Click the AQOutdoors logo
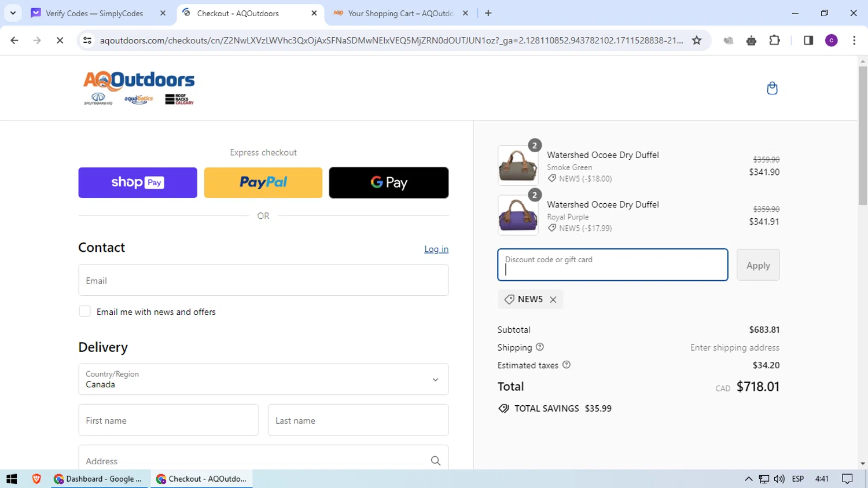 [x=139, y=88]
